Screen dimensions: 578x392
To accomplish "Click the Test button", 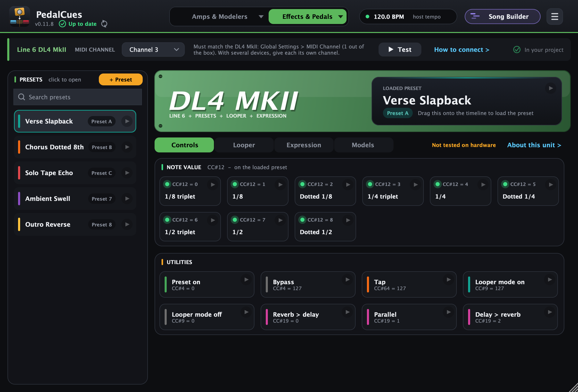I will pyautogui.click(x=400, y=50).
